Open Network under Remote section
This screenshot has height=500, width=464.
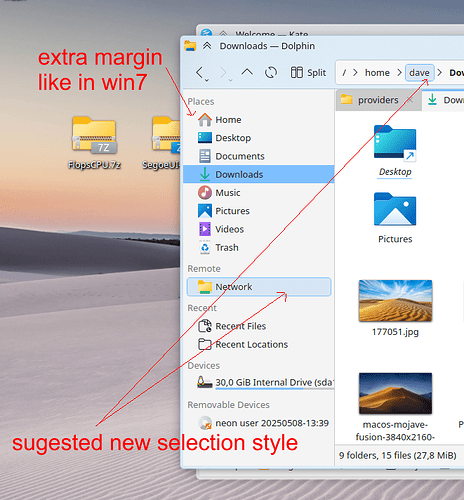259,287
